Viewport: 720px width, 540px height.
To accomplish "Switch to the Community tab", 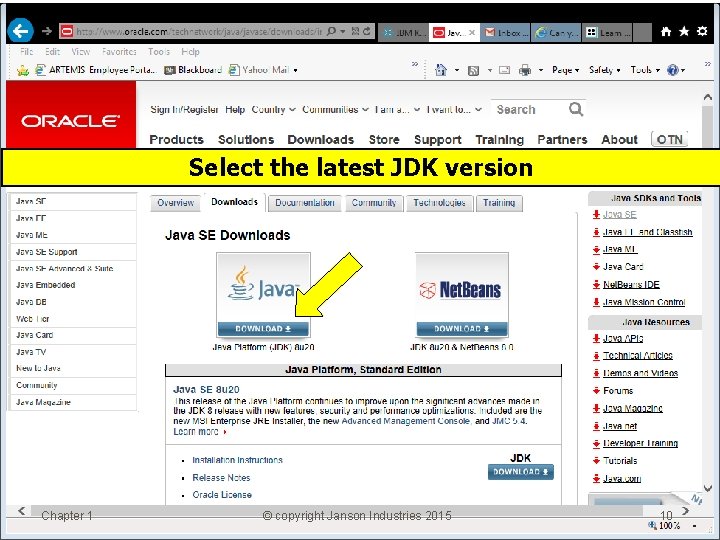I will click(374, 203).
